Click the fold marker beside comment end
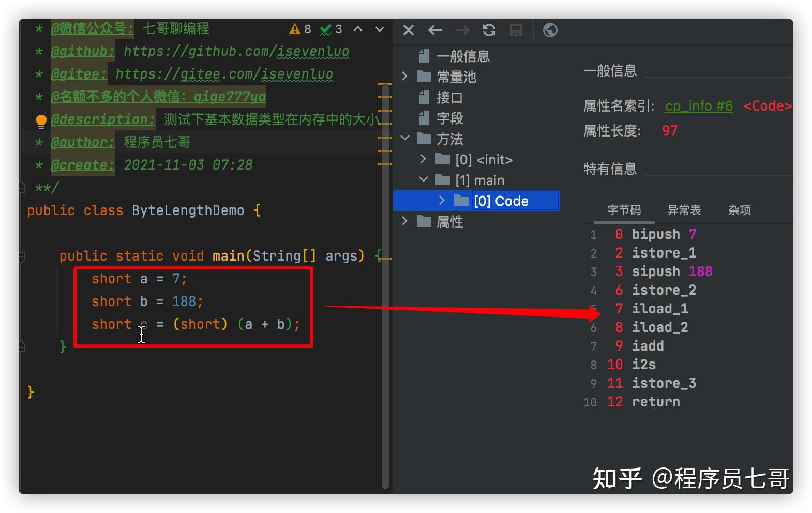This screenshot has height=513, width=812. click(x=22, y=187)
